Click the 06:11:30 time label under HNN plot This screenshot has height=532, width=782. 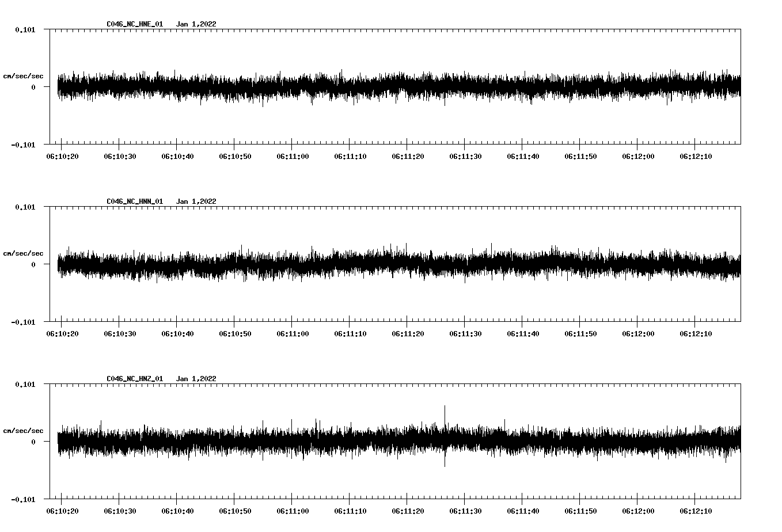point(465,334)
